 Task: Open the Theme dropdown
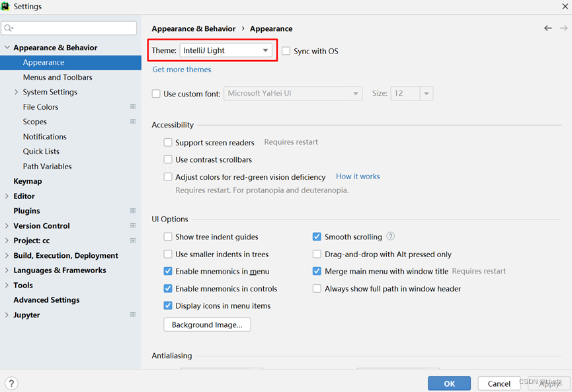pos(225,50)
